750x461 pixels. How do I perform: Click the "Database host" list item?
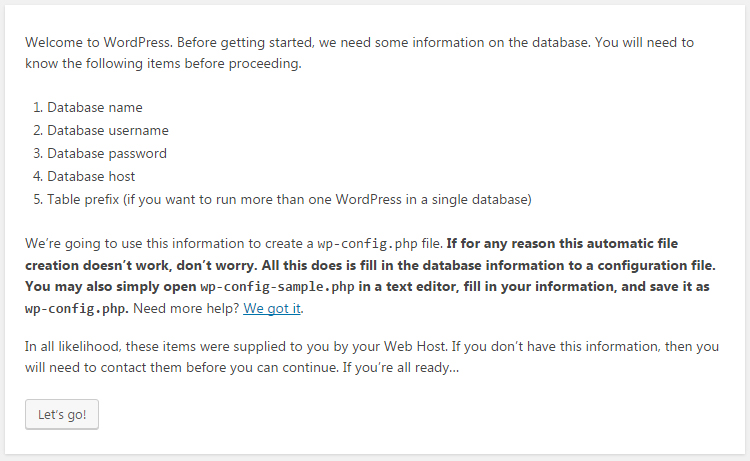click(93, 176)
